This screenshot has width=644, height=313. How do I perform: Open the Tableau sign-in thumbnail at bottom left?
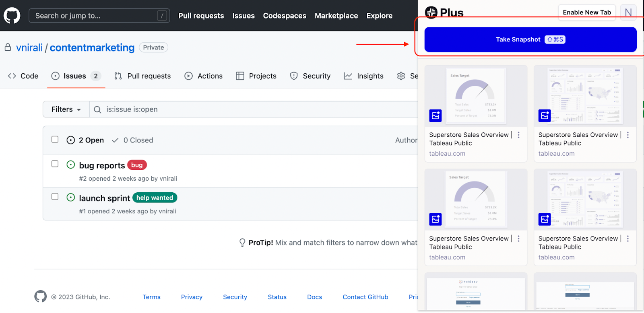476,292
